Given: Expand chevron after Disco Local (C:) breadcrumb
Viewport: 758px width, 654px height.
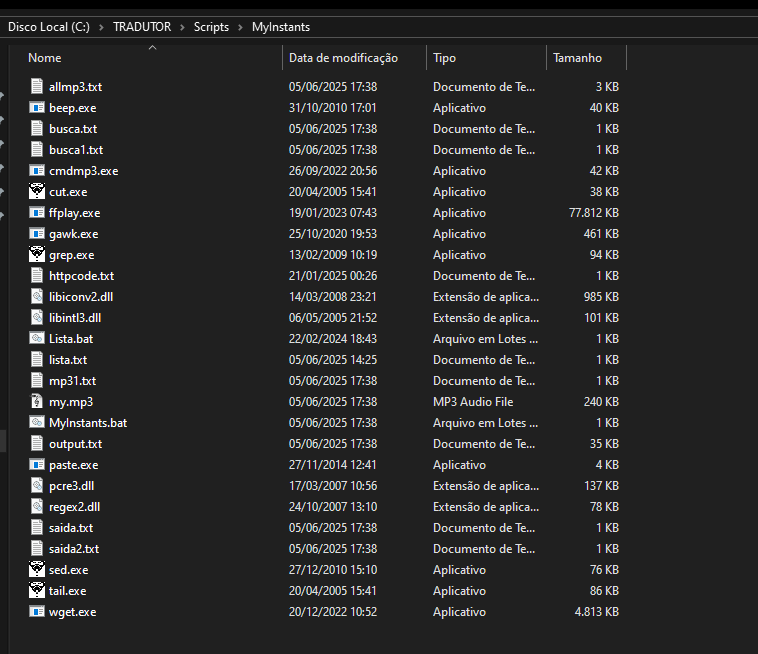Looking at the screenshot, I should [100, 27].
